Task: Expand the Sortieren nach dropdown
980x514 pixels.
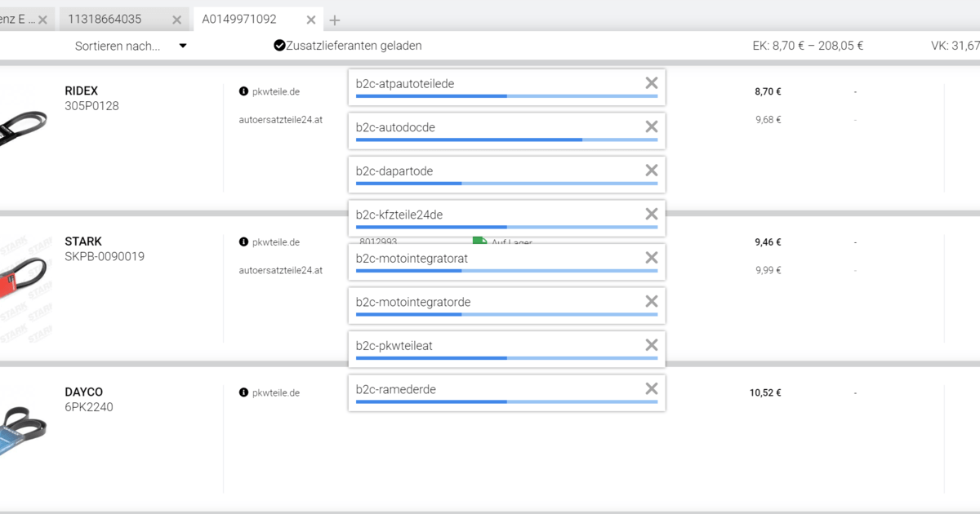Action: coord(131,46)
